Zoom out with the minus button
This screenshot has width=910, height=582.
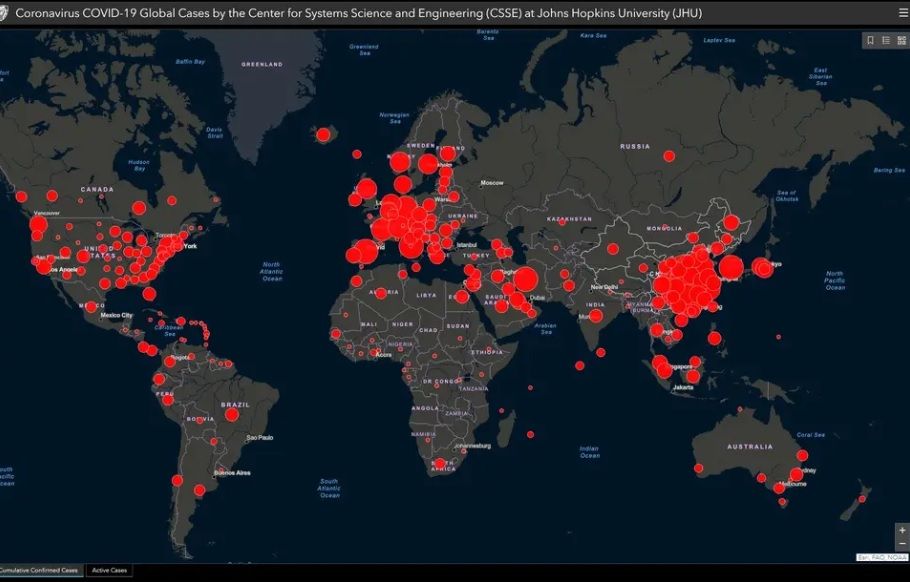tap(902, 544)
